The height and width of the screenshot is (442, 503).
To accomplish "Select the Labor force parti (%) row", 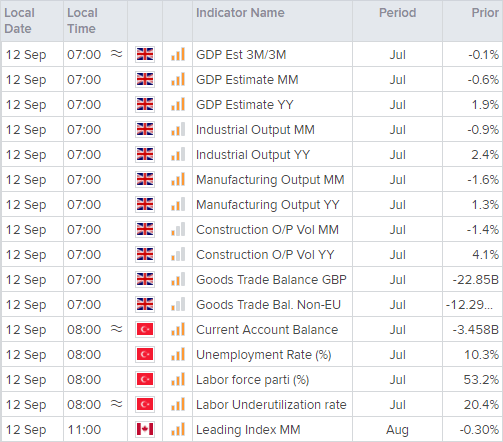I will pyautogui.click(x=252, y=379).
